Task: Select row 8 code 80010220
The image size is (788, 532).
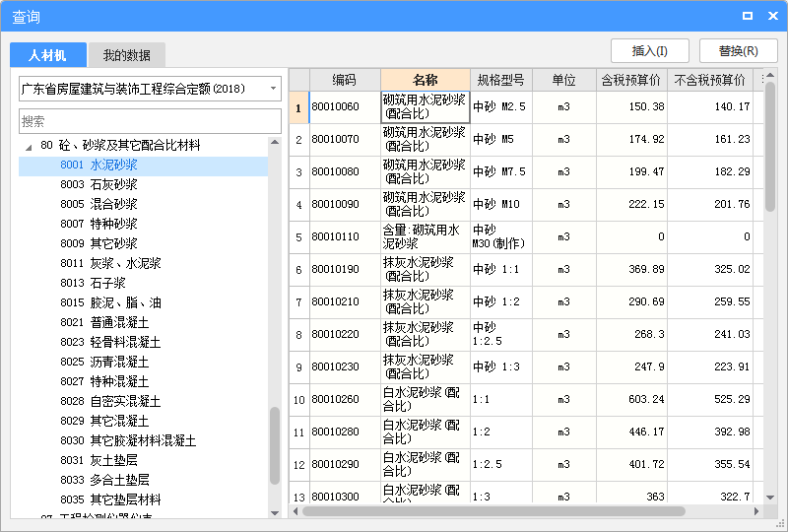Action: coord(345,334)
